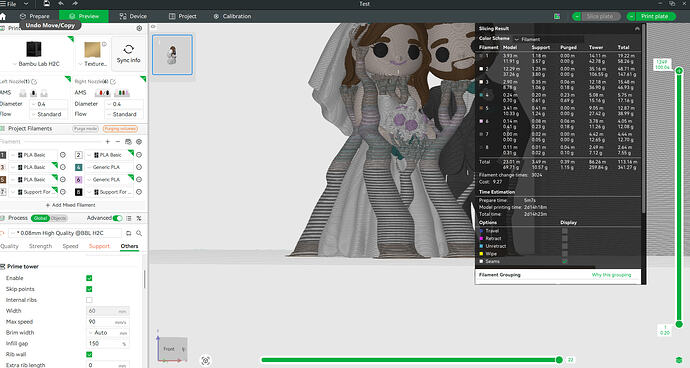The image size is (690, 368).
Task: Click the process compare presets icon
Action: coord(139,218)
